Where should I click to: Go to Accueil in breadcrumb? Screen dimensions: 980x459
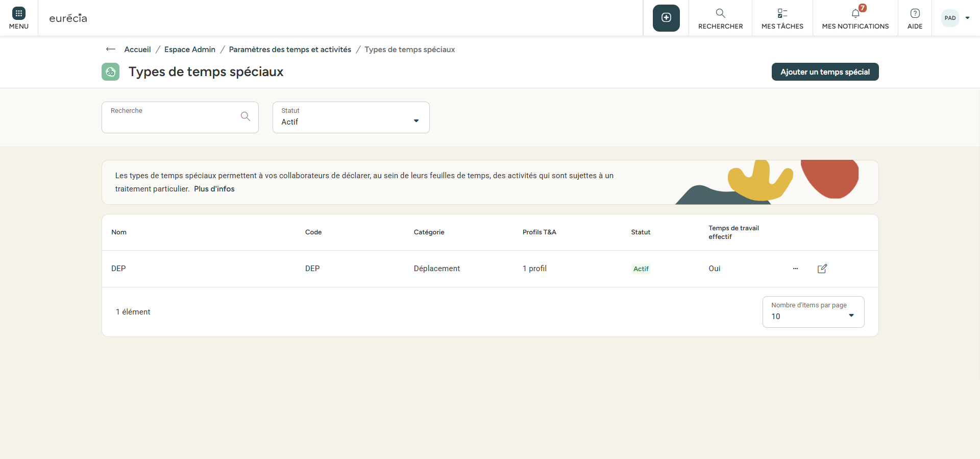[x=137, y=50]
